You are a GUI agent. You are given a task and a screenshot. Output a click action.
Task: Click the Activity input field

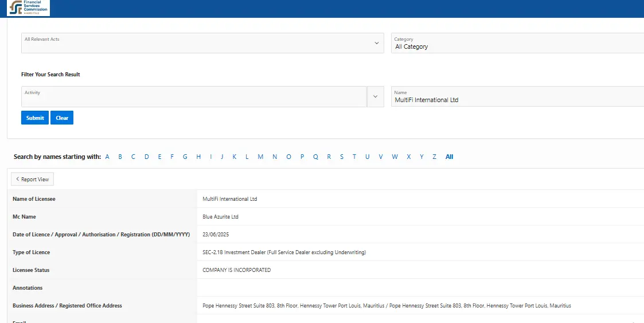click(x=194, y=96)
